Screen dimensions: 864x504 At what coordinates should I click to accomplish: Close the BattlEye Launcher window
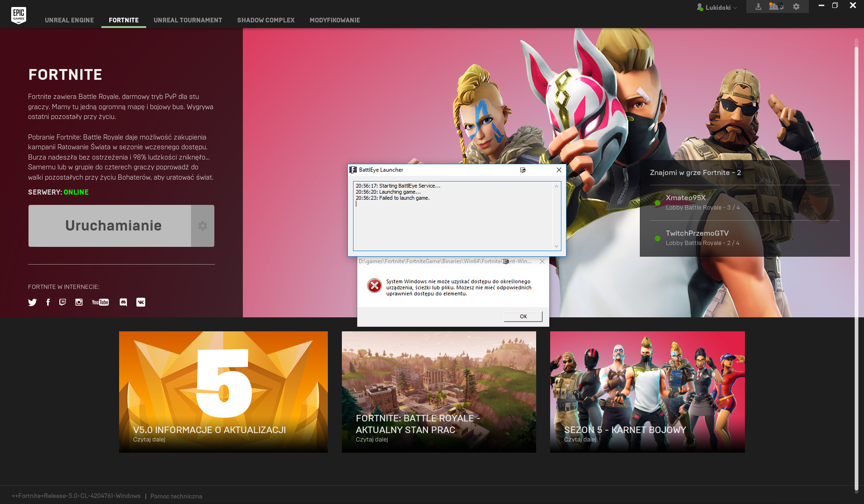[x=559, y=170]
